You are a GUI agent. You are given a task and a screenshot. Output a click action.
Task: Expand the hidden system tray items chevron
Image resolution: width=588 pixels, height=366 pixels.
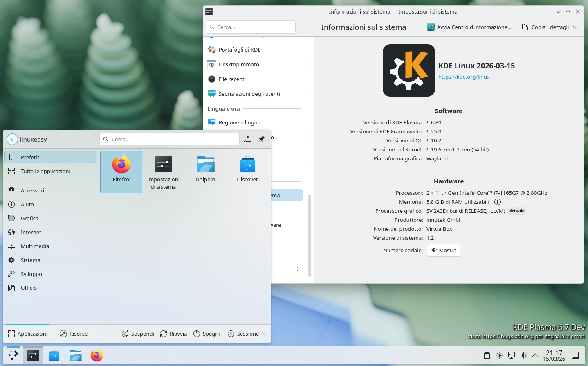[x=535, y=355]
